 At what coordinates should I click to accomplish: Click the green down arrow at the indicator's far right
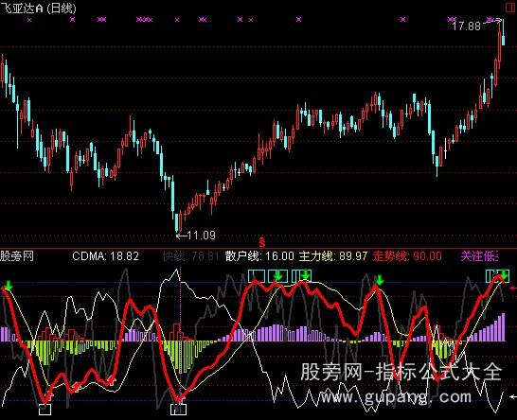pyautogui.click(x=504, y=274)
